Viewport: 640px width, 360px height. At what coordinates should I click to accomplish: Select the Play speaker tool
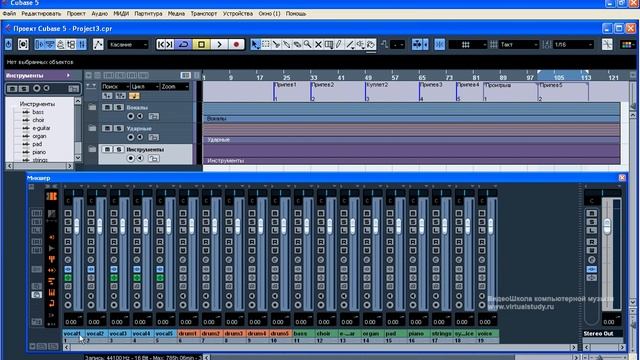(361, 44)
